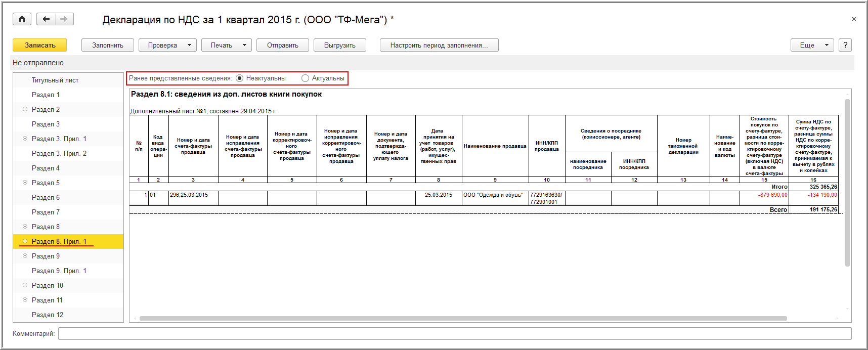Image resolution: width=868 pixels, height=350 pixels.
Task: Expand Раздел 2 plus icon
Action: [25, 109]
